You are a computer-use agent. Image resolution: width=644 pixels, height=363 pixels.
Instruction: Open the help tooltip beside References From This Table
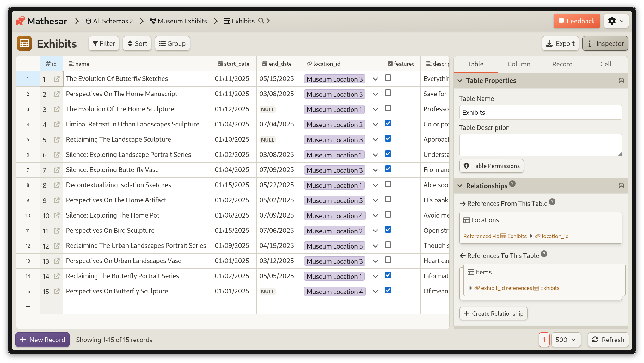(x=552, y=202)
